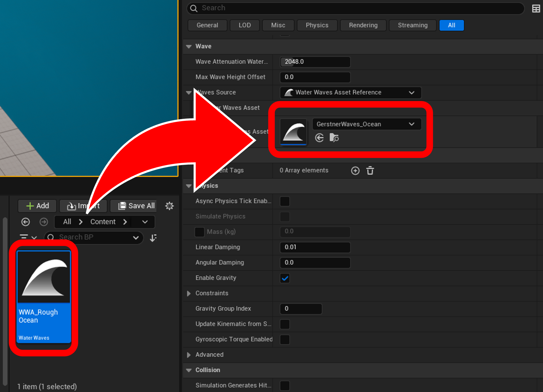Uncheck Enable Gravity checkbox
This screenshot has height=392, width=543.
tap(285, 278)
